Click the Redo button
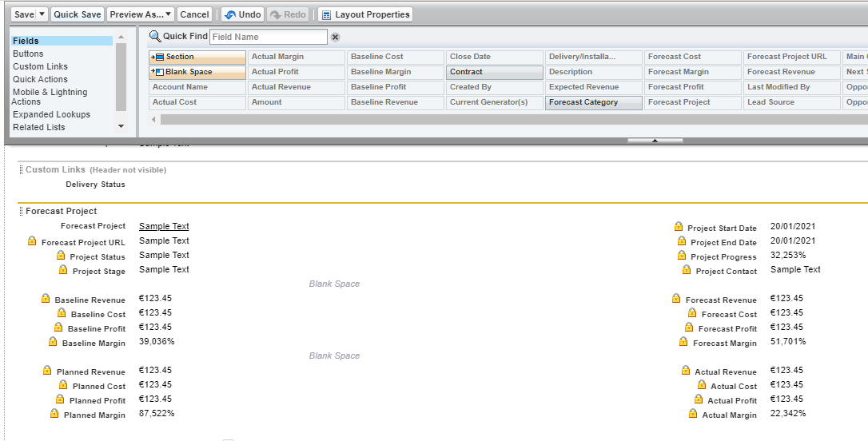Image resolution: width=868 pixels, height=441 pixels. click(288, 14)
